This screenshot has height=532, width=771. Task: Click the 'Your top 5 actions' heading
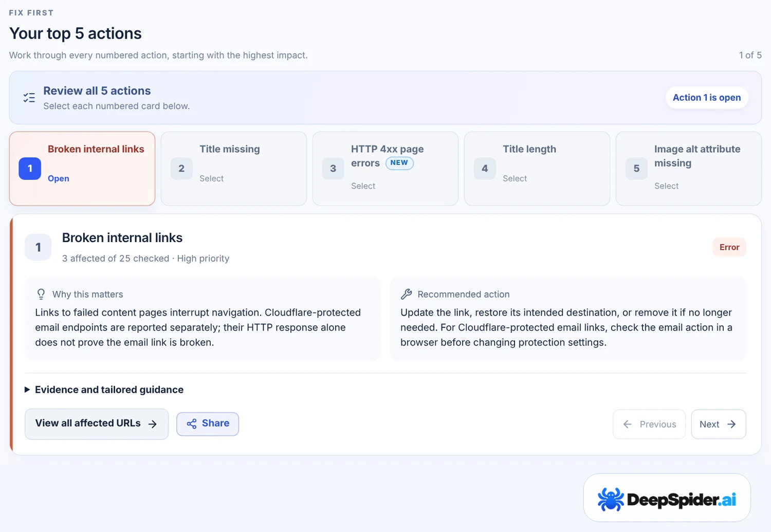click(x=76, y=33)
